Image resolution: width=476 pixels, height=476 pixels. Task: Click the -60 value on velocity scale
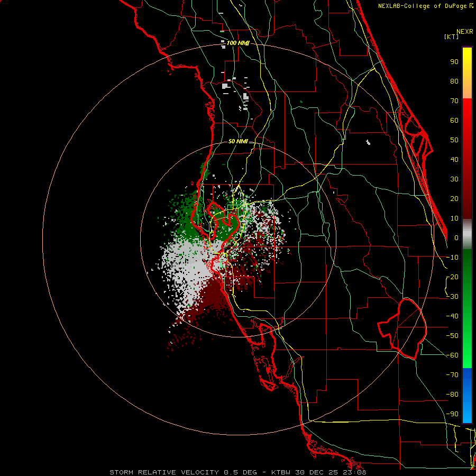pyautogui.click(x=452, y=355)
